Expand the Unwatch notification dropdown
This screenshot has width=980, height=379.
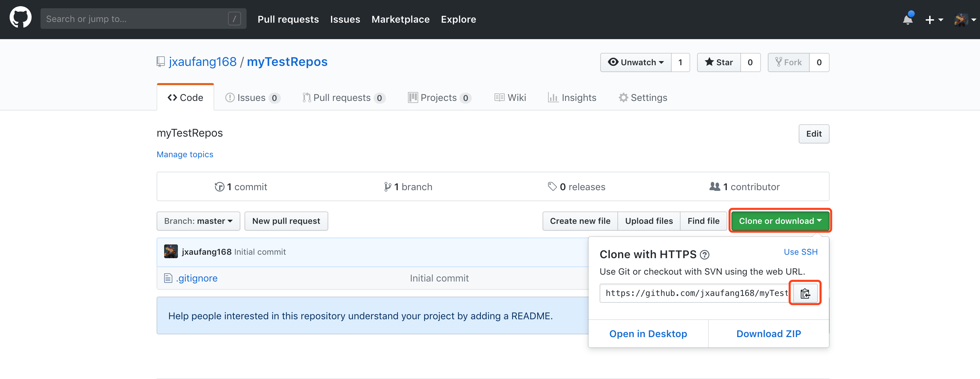coord(636,62)
